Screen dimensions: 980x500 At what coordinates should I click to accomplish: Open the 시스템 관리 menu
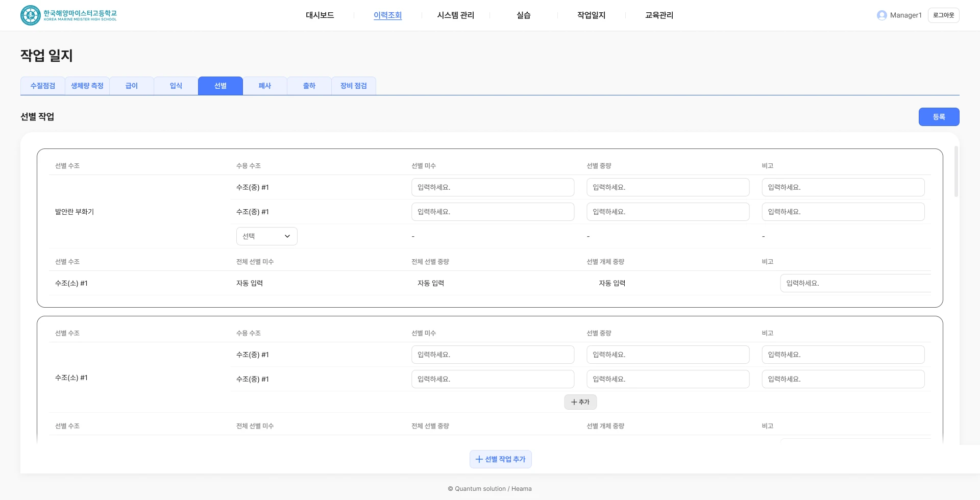455,15
